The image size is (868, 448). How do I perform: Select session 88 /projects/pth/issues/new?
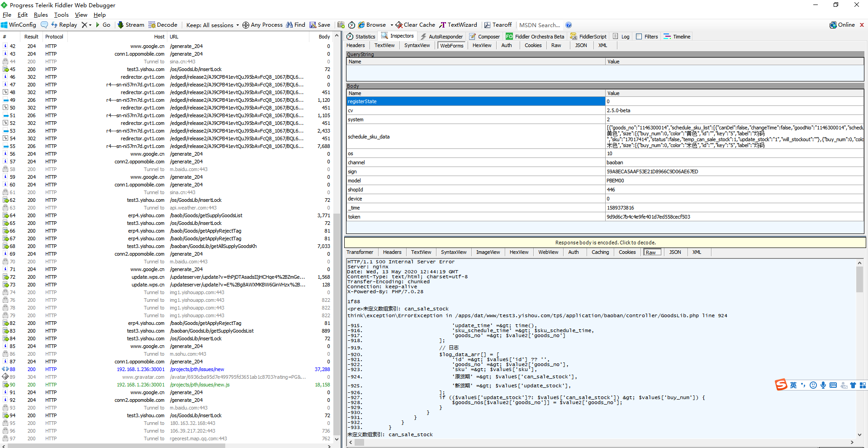[166, 369]
